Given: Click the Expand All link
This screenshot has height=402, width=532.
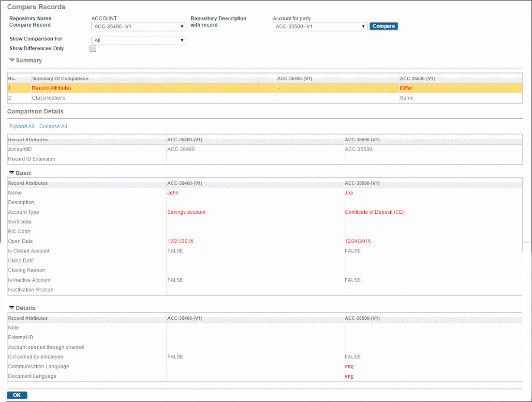Looking at the screenshot, I should pyautogui.click(x=22, y=126).
